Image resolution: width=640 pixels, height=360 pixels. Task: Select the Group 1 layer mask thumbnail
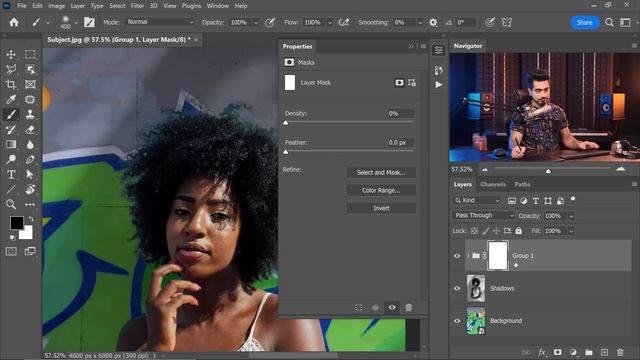click(x=498, y=256)
